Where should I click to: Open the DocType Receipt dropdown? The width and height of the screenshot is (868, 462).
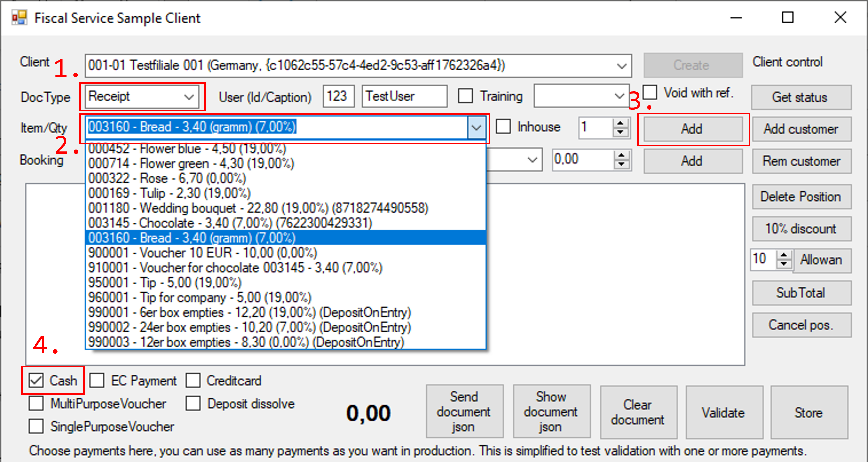[189, 97]
